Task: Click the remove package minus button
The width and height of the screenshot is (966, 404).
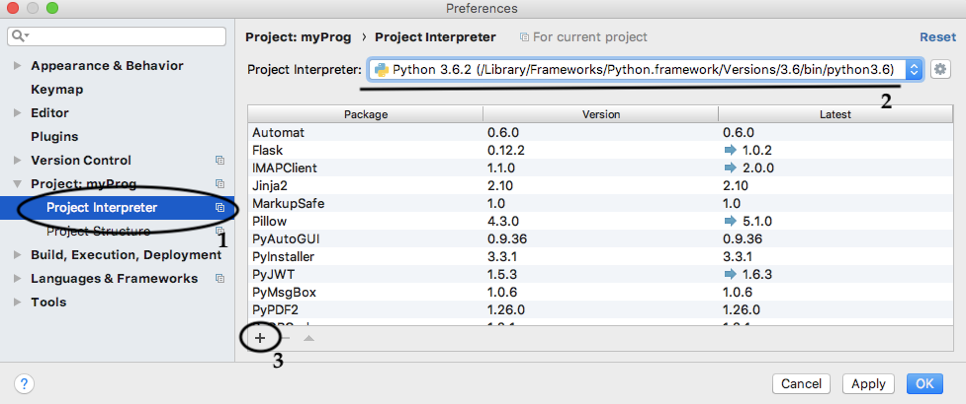Action: tap(284, 338)
